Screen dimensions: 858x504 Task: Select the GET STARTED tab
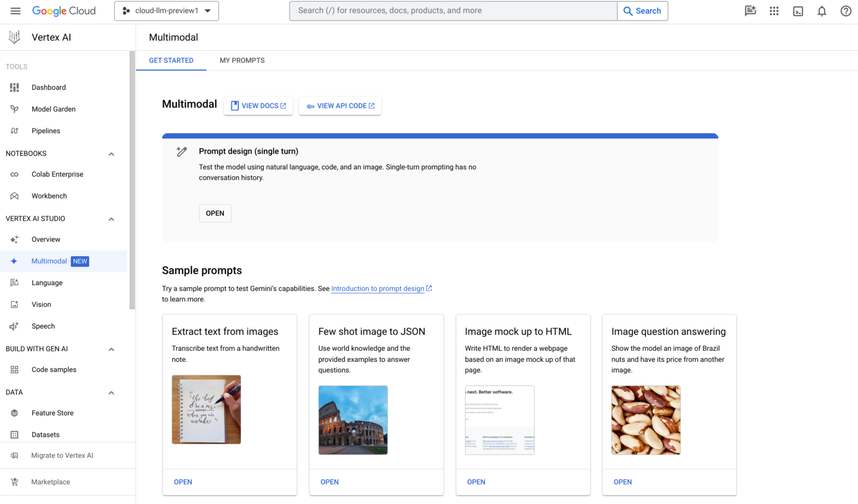pos(171,60)
